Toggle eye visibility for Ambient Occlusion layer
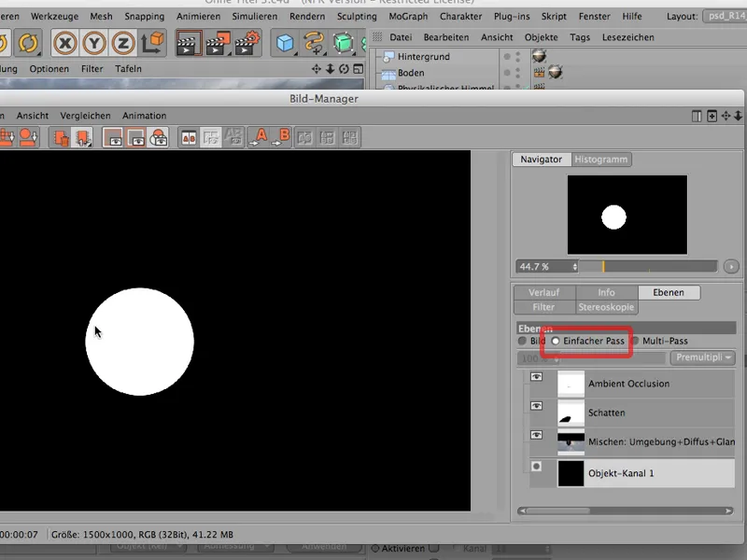Screen dimensions: 747x560 click(536, 377)
